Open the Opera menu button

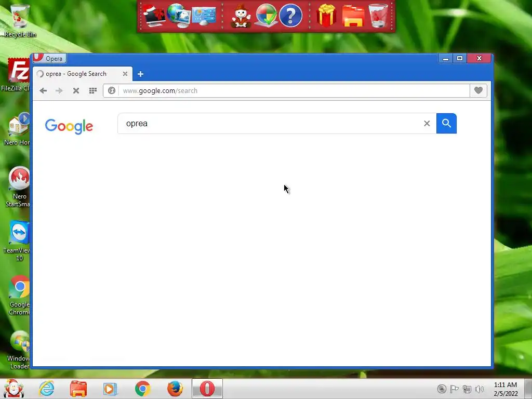(x=49, y=58)
